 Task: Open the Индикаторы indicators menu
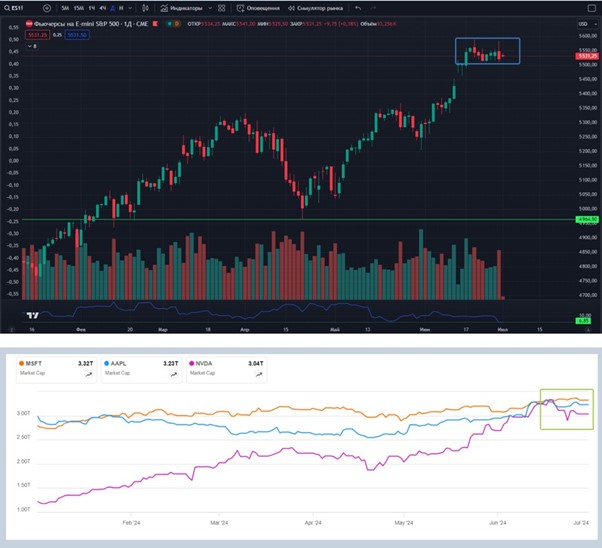pyautogui.click(x=182, y=8)
